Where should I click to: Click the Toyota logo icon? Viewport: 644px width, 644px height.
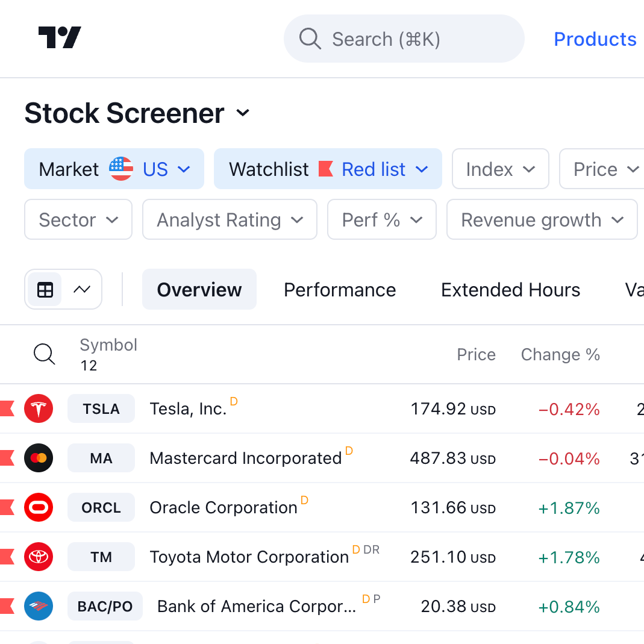pyautogui.click(x=39, y=557)
